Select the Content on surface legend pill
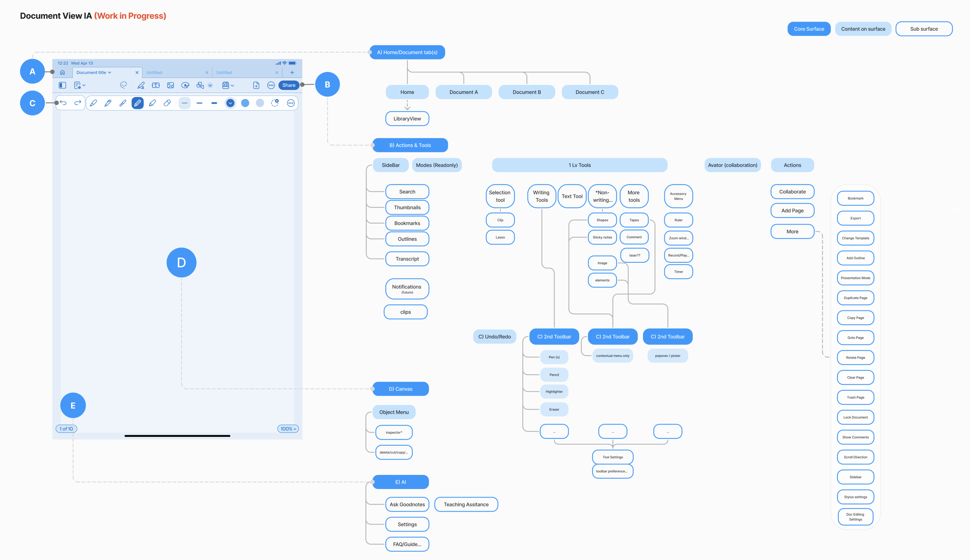Screen dimensions: 970x560 863,29
